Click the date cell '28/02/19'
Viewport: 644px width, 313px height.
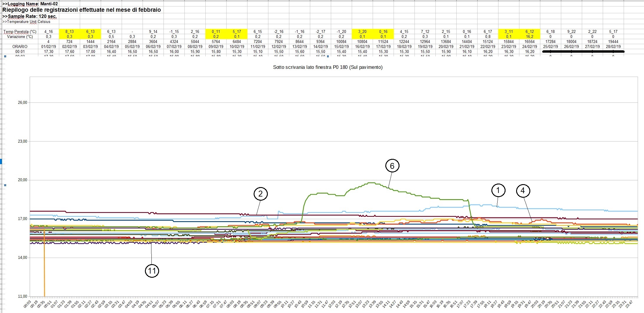pos(613,46)
